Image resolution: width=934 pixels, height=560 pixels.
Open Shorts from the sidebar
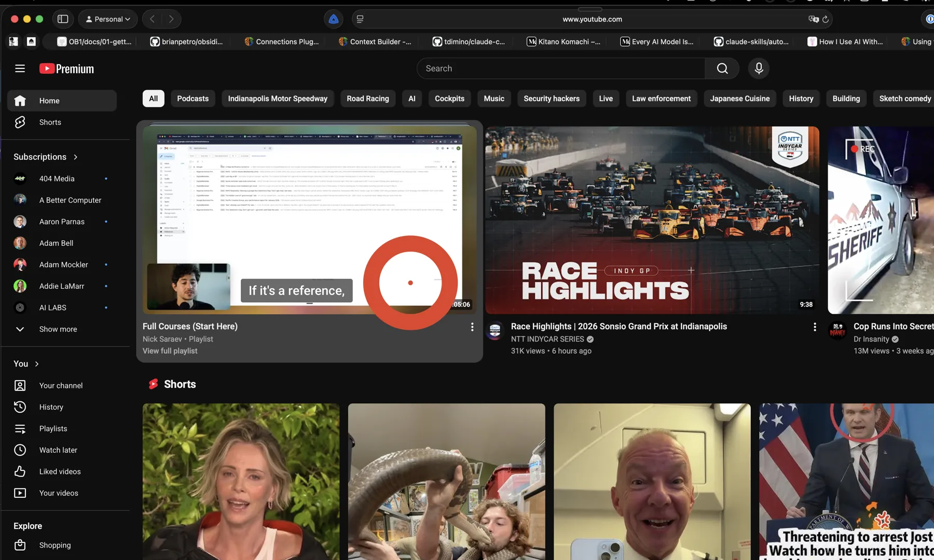[x=62, y=122]
